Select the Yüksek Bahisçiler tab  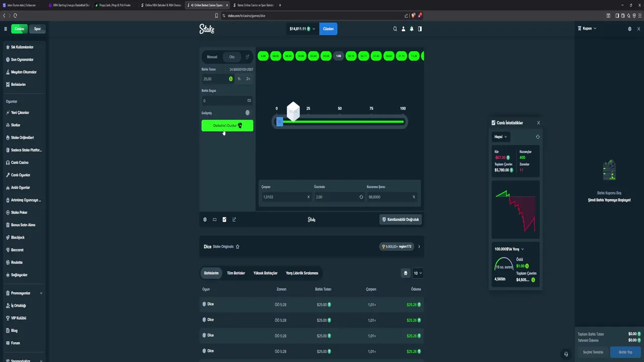[x=265, y=273]
